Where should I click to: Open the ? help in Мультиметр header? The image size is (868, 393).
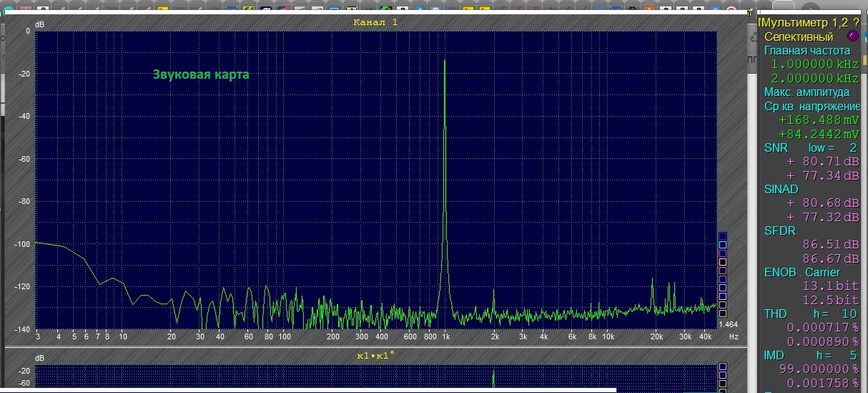pyautogui.click(x=855, y=23)
